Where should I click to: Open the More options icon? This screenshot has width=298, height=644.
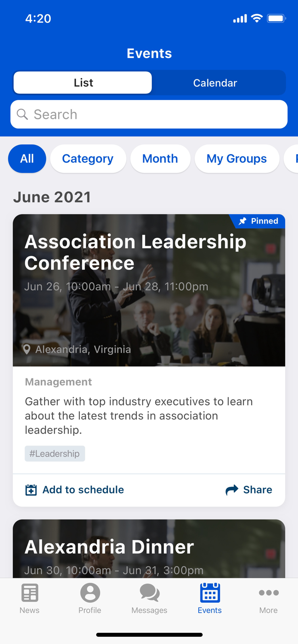click(268, 592)
